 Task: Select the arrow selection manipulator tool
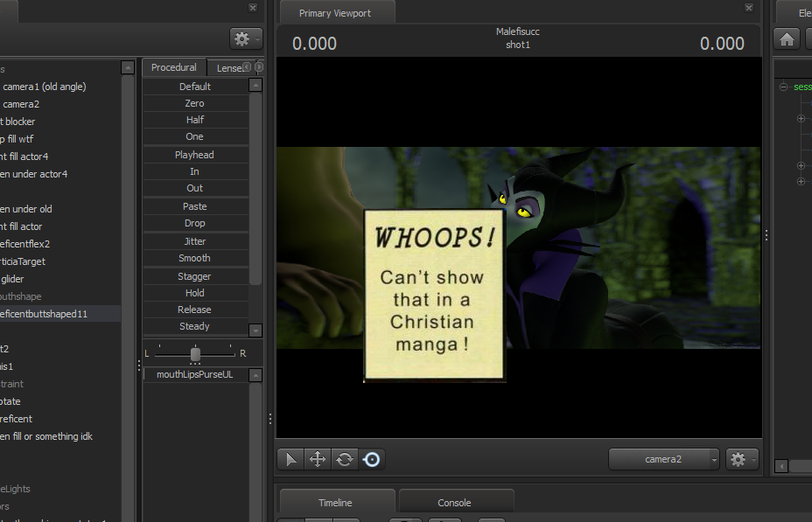click(290, 459)
